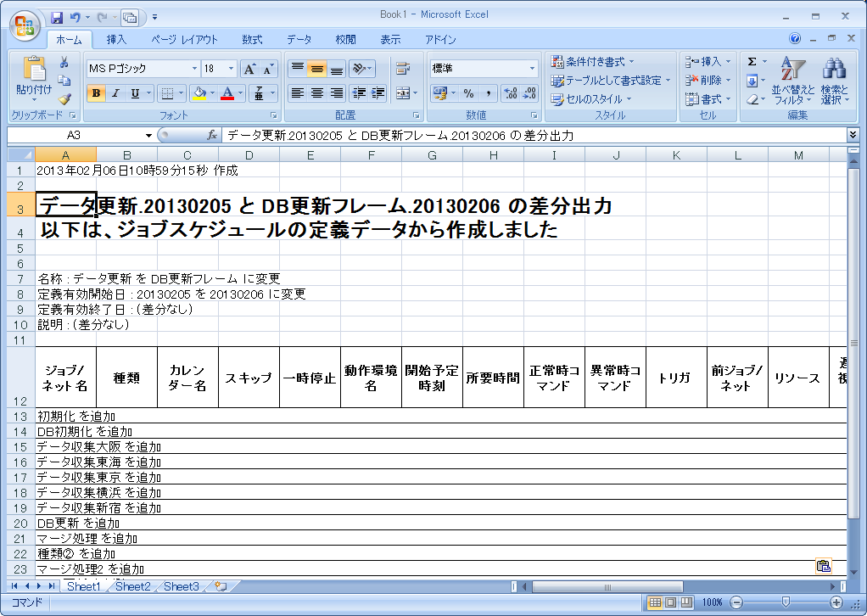Switch to the 校閲 tab

point(345,40)
